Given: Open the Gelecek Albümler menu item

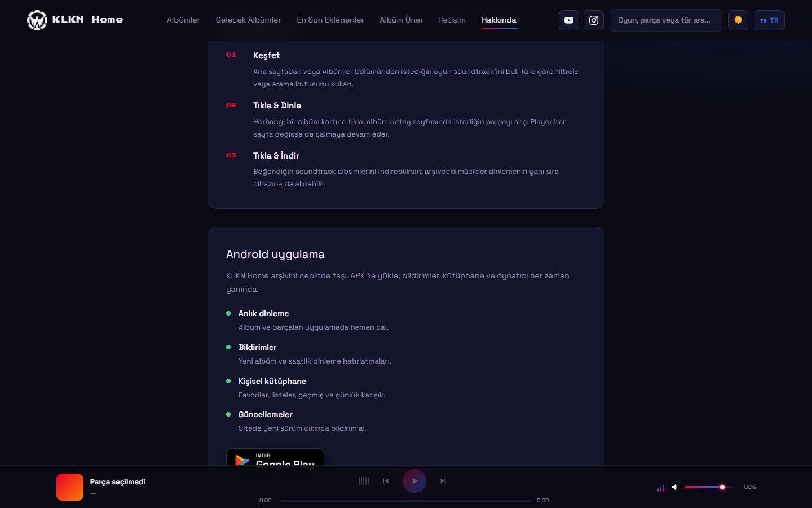Looking at the screenshot, I should coord(248,20).
